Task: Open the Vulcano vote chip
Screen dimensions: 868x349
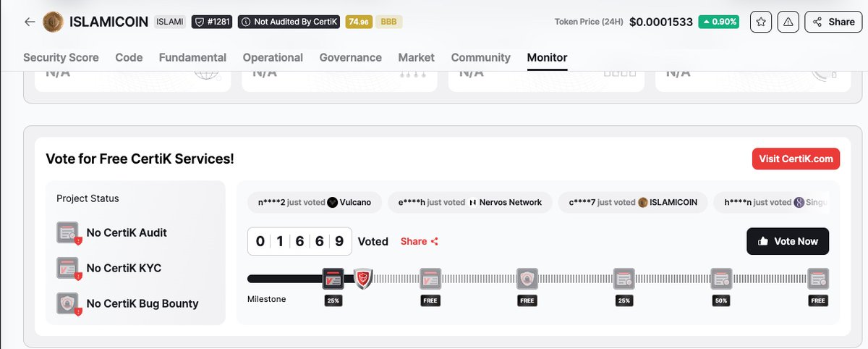Action: tap(314, 202)
